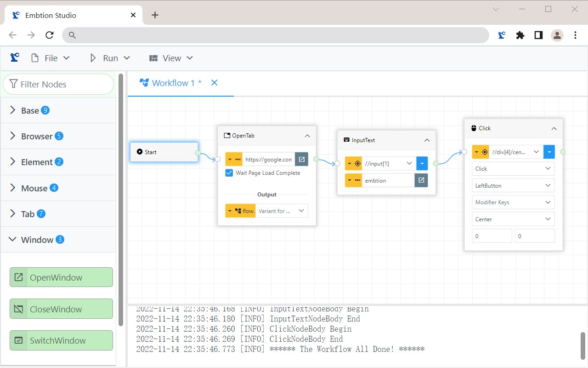Select the SwitchWindow node button
588x368 pixels.
pyautogui.click(x=61, y=340)
